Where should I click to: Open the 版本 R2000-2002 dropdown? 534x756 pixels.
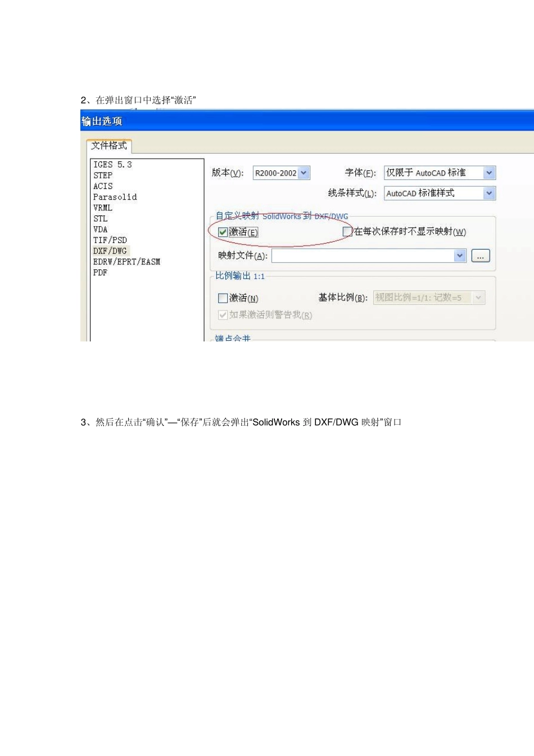pyautogui.click(x=304, y=173)
